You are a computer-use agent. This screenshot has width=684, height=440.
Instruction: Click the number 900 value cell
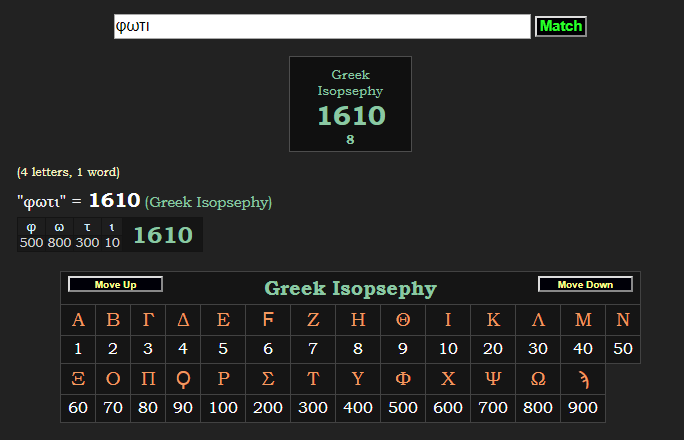tap(583, 408)
